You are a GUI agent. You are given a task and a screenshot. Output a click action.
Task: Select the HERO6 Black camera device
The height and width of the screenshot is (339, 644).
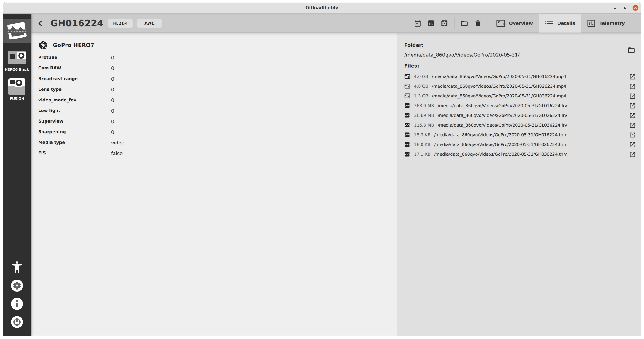point(17,61)
